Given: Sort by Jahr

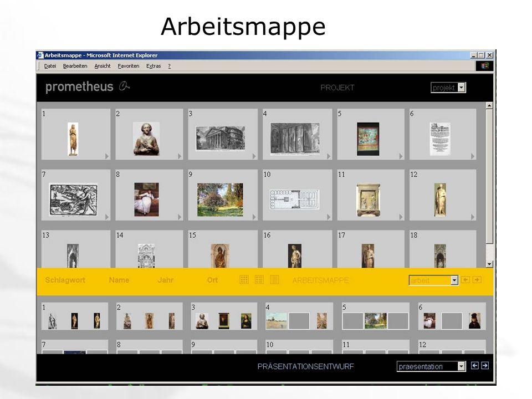Looking at the screenshot, I should point(166,280).
